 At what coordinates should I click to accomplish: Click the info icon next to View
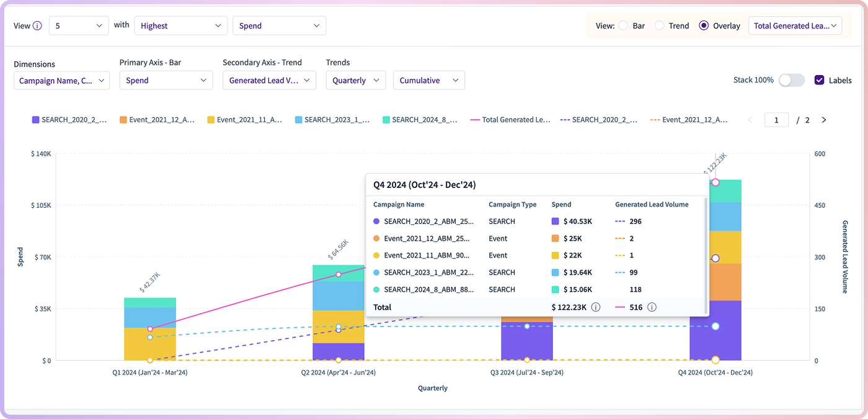(x=37, y=26)
